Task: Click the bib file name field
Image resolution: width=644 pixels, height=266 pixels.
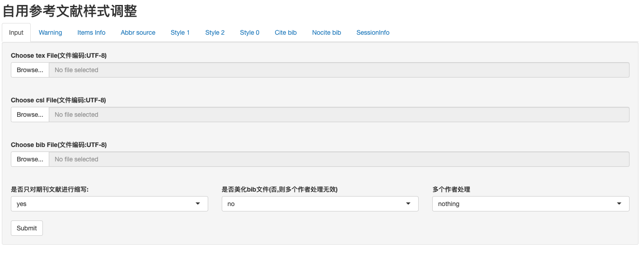Action: click(x=339, y=159)
